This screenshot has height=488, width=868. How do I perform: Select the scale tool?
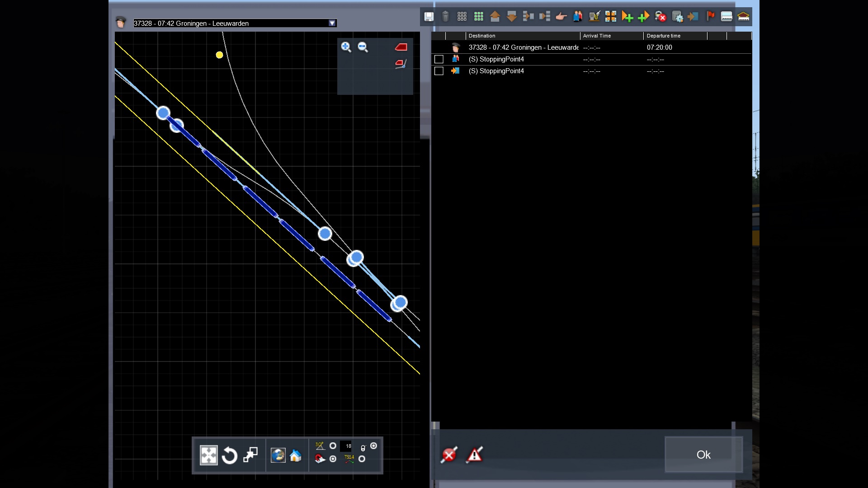coord(250,455)
